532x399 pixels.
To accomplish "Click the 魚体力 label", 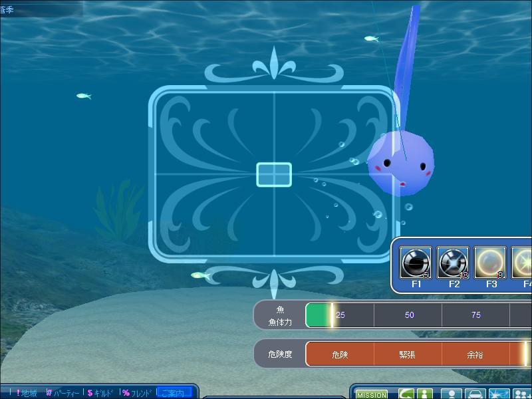I will click(x=280, y=322).
